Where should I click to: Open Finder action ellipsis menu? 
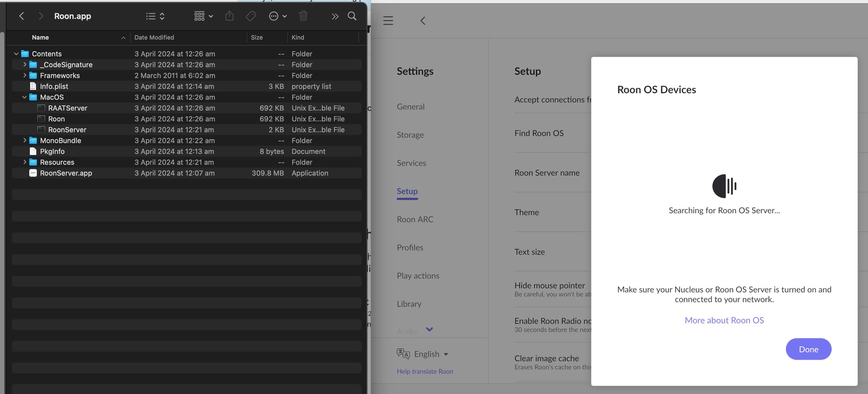point(278,16)
